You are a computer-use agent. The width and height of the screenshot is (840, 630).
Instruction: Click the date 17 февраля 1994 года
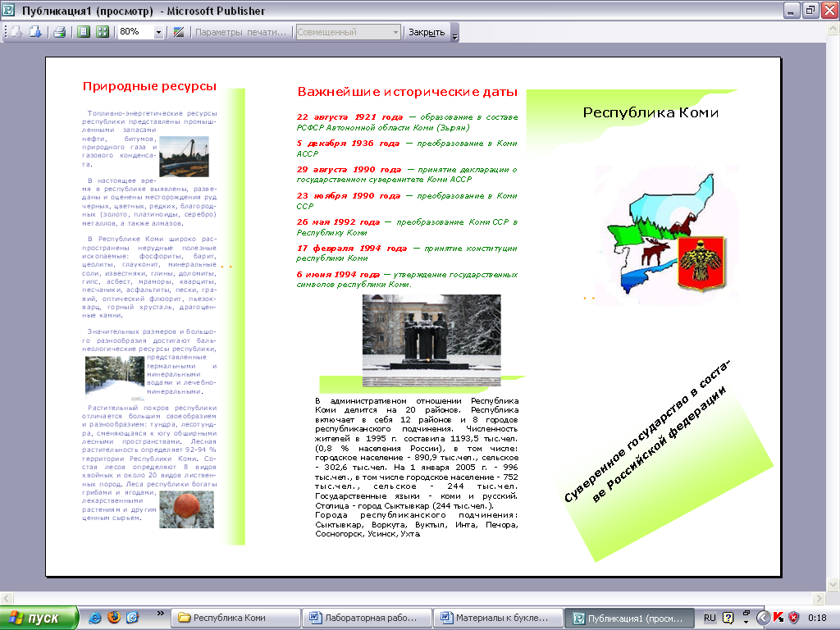point(351,248)
